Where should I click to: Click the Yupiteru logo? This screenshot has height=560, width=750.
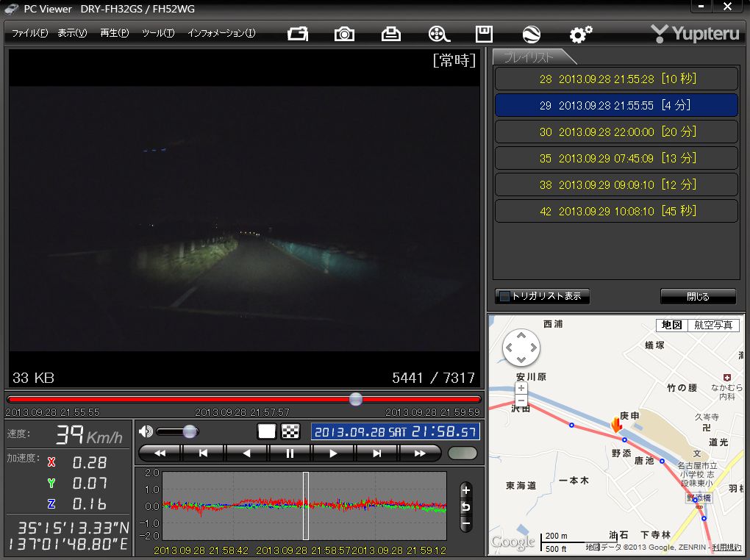(x=695, y=34)
